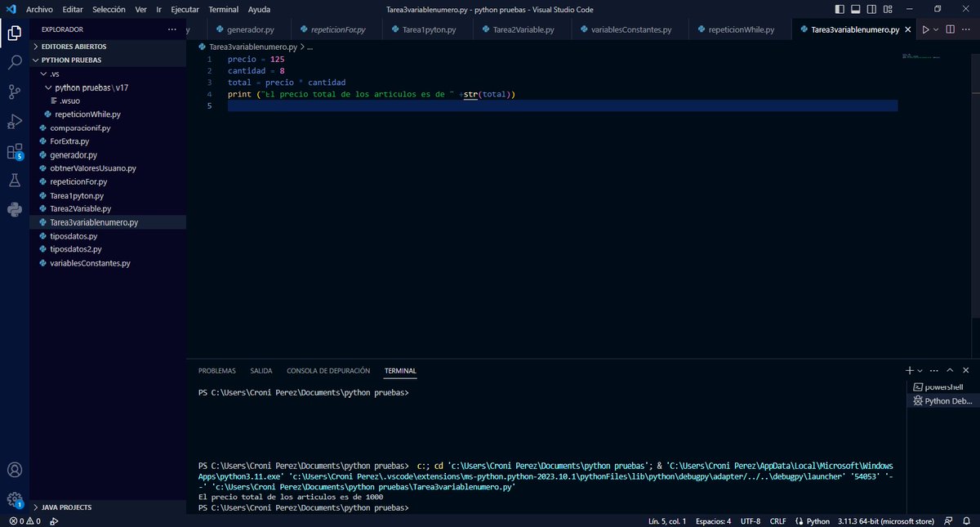980x527 pixels.
Task: Change CRLF end of line sequence
Action: 777,520
